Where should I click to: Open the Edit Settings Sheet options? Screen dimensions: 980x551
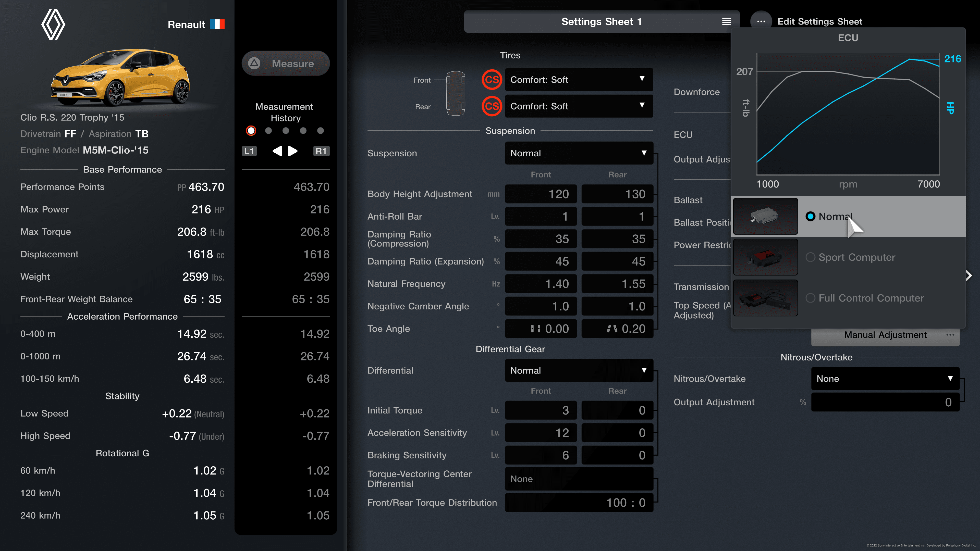(761, 22)
